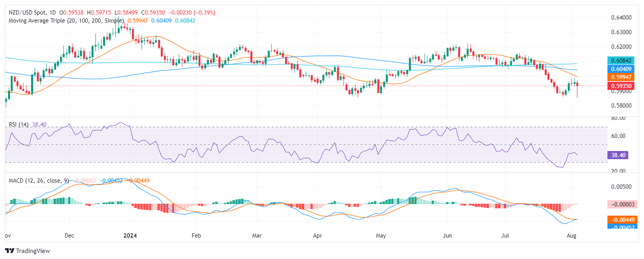Click the 0.64000 price axis label
The height and width of the screenshot is (259, 644).
pyautogui.click(x=620, y=18)
